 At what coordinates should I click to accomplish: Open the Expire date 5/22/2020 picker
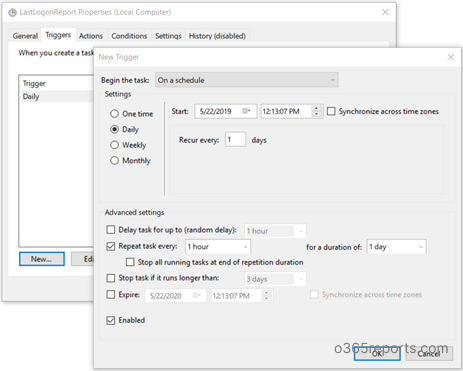click(x=196, y=295)
